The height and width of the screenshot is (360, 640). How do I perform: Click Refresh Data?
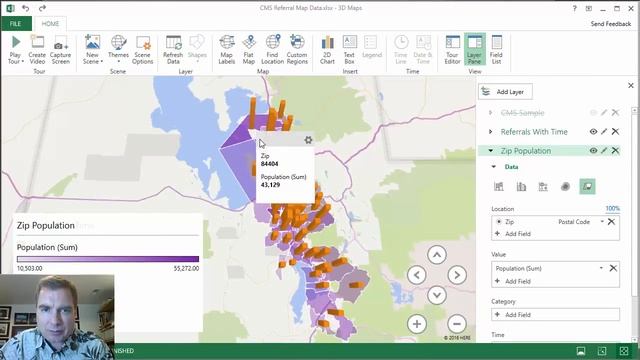173,50
